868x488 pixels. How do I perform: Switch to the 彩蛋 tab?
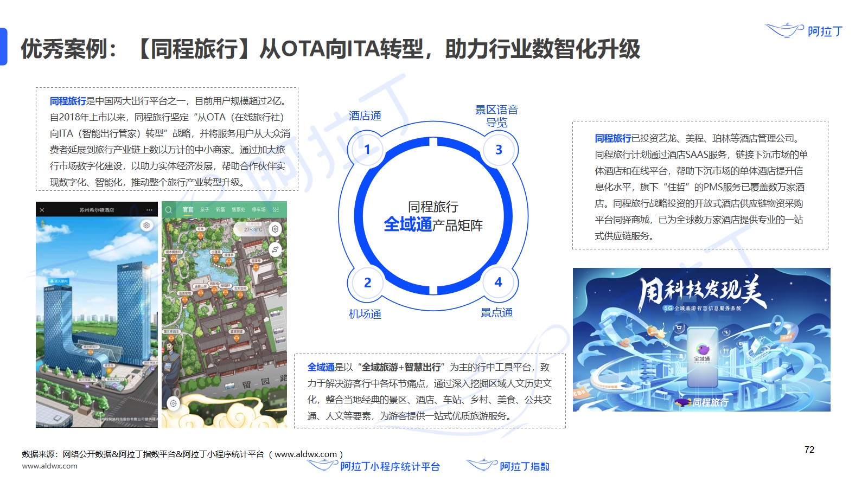pos(220,210)
